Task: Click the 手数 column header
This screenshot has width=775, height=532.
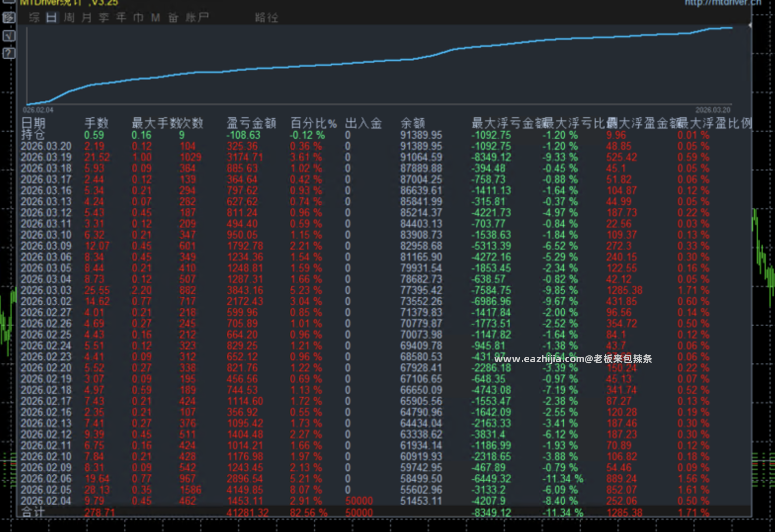Action: tap(96, 123)
